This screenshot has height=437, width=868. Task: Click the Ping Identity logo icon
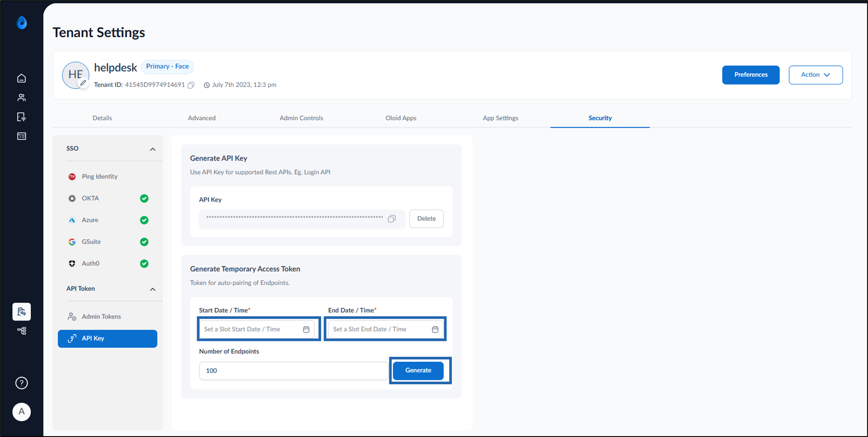tap(72, 177)
